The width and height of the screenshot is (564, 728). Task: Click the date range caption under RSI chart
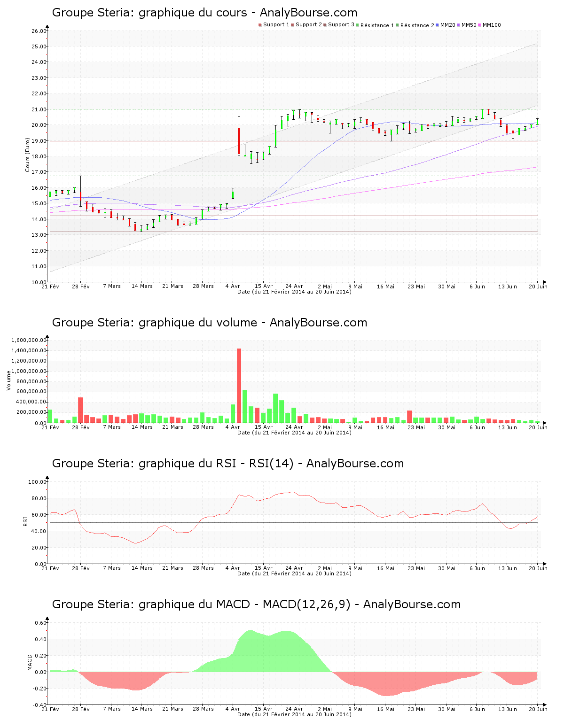(294, 573)
